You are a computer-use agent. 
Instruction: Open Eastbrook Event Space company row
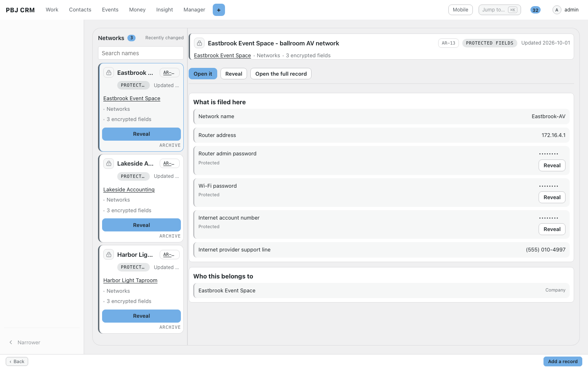(381, 291)
